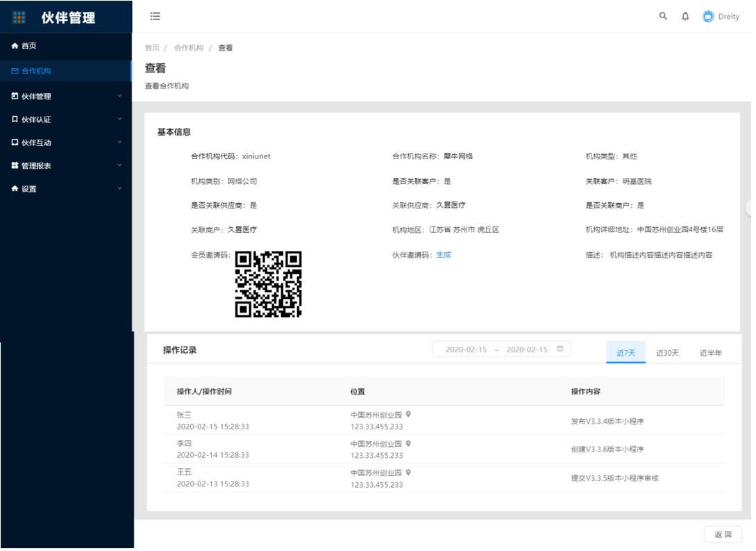
Task: Switch to the 近30天 tab
Action: pyautogui.click(x=667, y=353)
